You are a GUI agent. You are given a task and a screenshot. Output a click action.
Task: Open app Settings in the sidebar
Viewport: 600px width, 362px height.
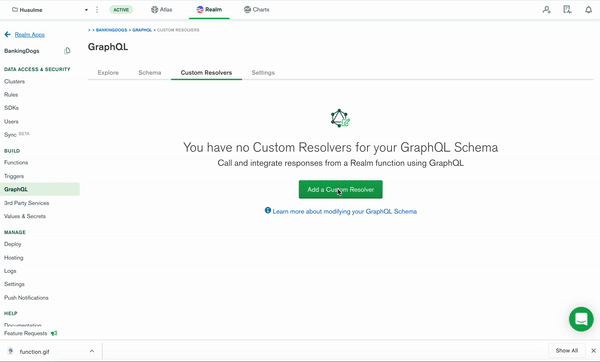point(14,284)
